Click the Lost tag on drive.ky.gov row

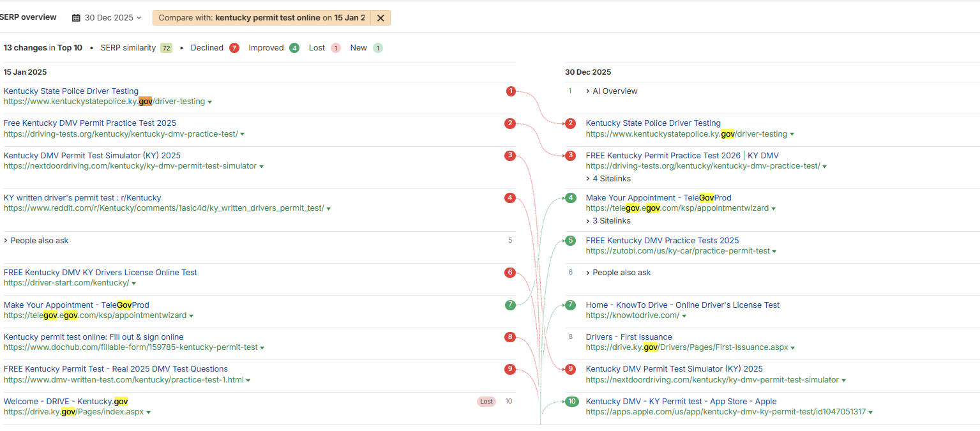486,402
